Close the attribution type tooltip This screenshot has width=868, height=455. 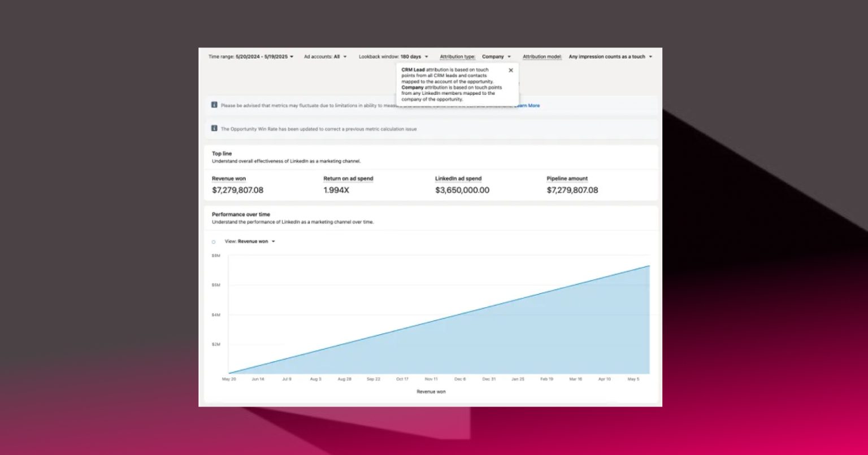pos(511,71)
